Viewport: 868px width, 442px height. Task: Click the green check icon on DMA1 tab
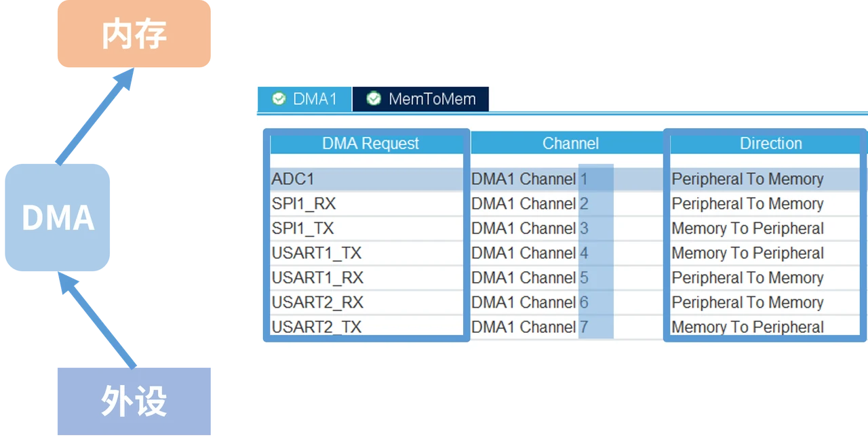click(x=279, y=99)
